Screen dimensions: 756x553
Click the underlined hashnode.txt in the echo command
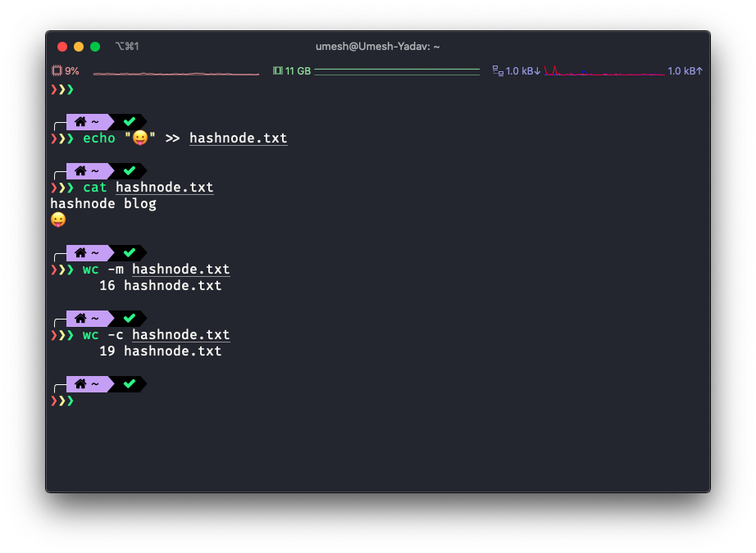tap(238, 138)
